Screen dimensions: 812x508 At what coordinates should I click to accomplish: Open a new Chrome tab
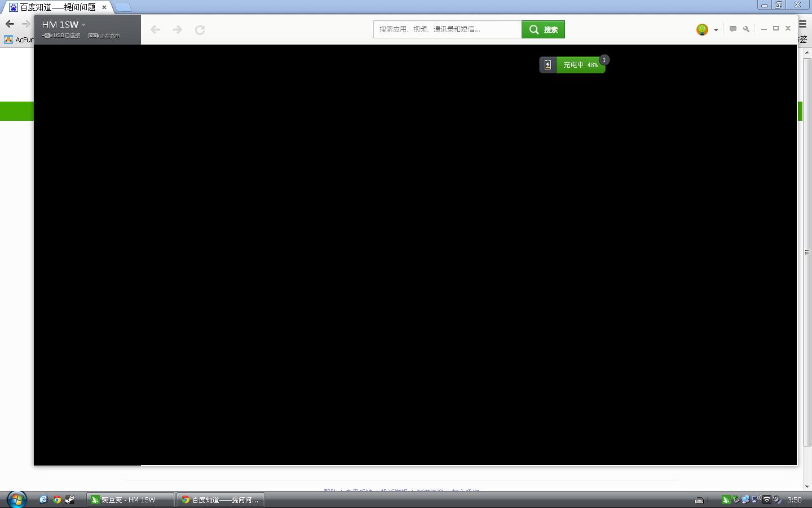(123, 7)
